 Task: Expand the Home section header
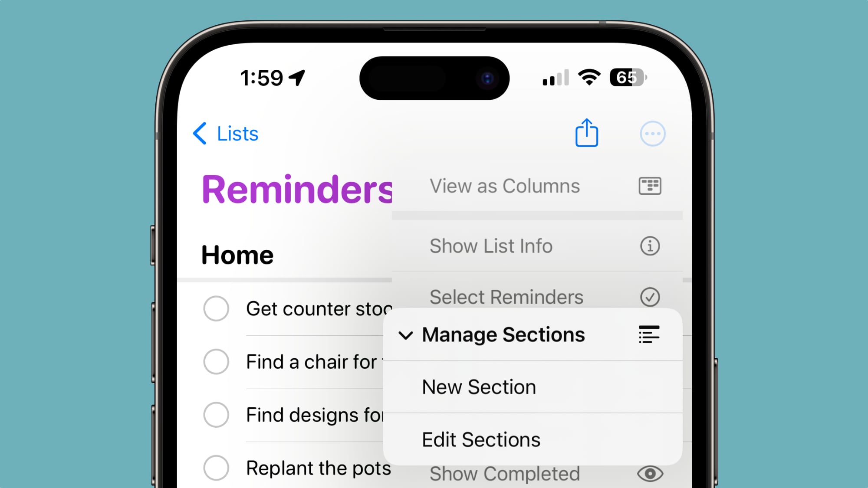pos(237,255)
